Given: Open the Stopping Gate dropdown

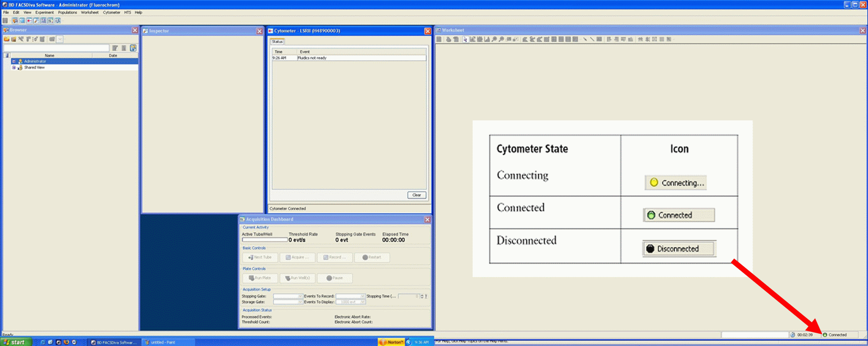Looking at the screenshot, I should 288,296.
